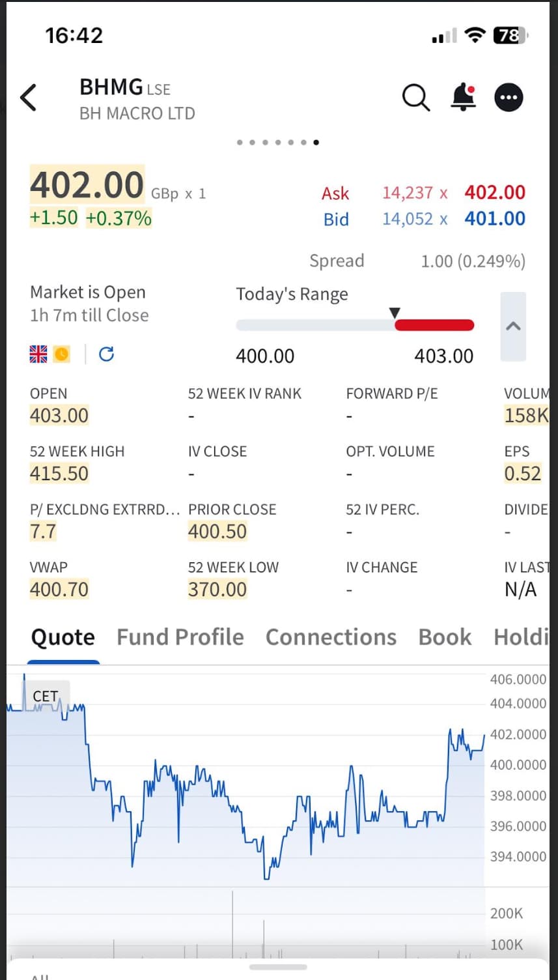Tap the back arrow icon
The width and height of the screenshot is (558, 980).
pos(29,98)
